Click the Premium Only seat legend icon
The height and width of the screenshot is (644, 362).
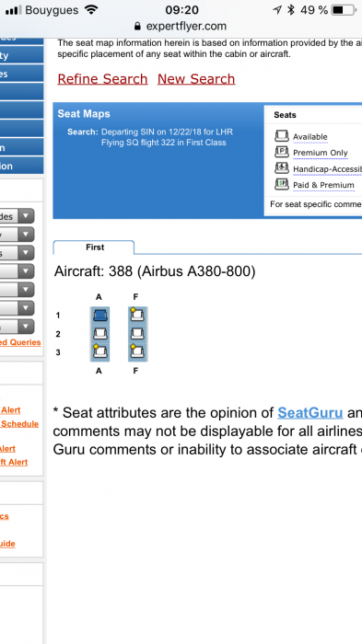282,153
